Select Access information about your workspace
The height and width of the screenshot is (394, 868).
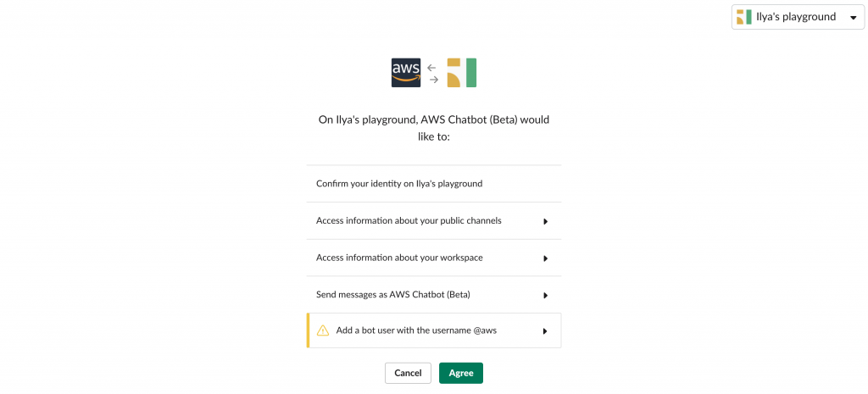click(x=434, y=258)
